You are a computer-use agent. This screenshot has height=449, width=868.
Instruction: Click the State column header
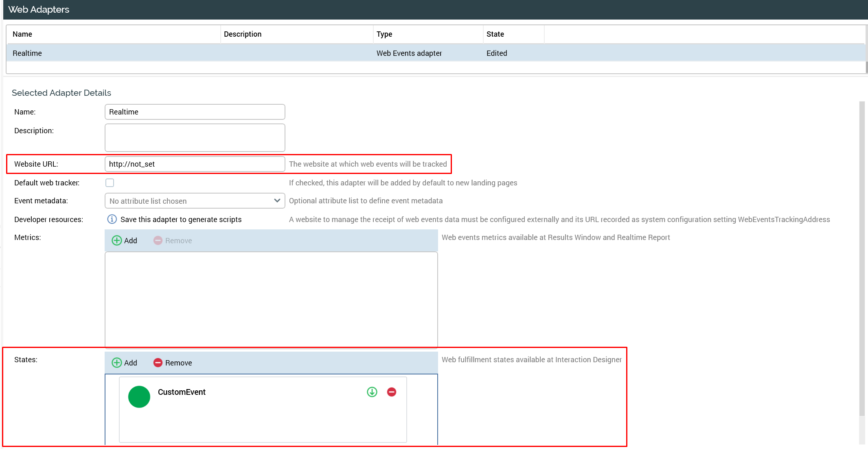(x=495, y=34)
